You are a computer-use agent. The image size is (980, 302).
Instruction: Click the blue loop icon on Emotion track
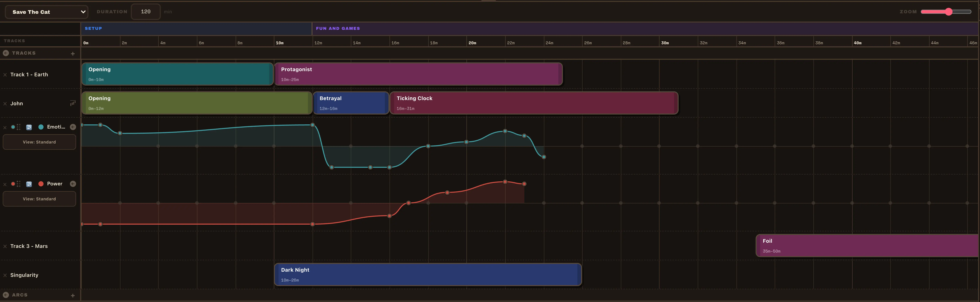click(x=29, y=127)
